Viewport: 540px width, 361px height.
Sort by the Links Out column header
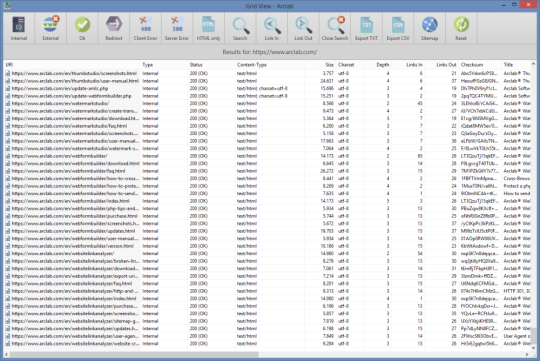point(442,65)
